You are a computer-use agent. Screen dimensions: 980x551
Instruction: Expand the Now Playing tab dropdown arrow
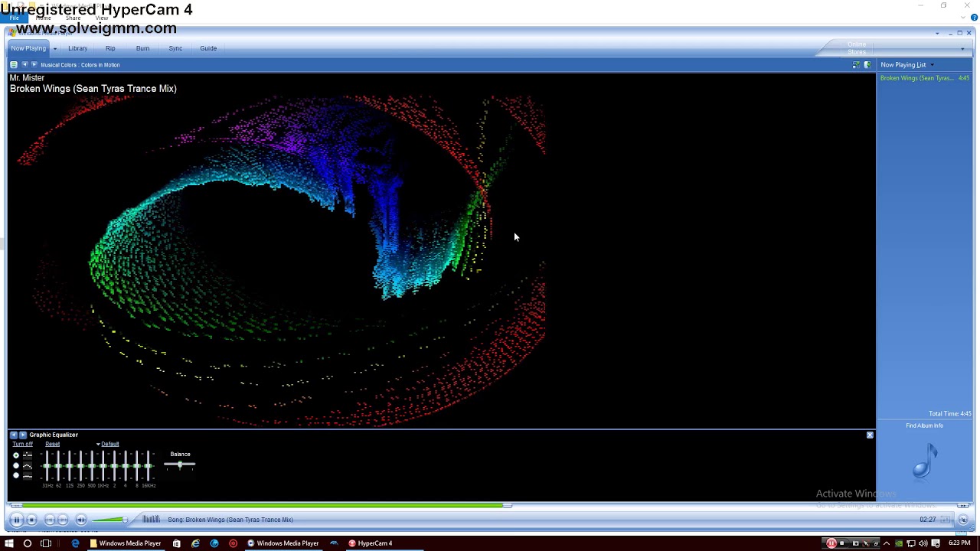pos(54,49)
